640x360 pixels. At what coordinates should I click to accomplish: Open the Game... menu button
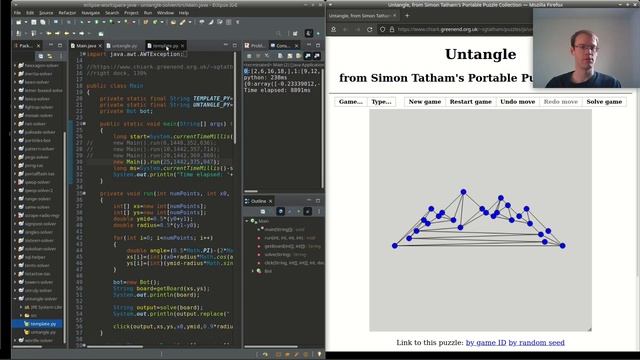tap(351, 102)
